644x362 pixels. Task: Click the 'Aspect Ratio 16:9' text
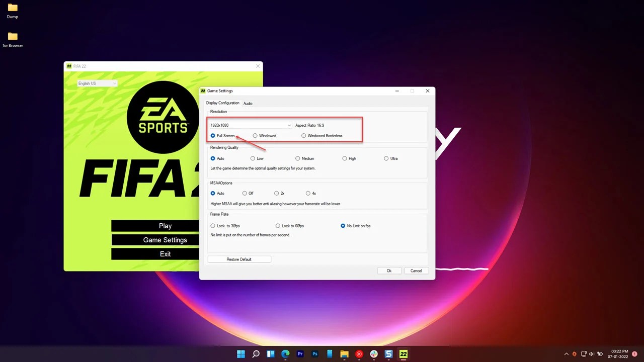[x=309, y=125]
